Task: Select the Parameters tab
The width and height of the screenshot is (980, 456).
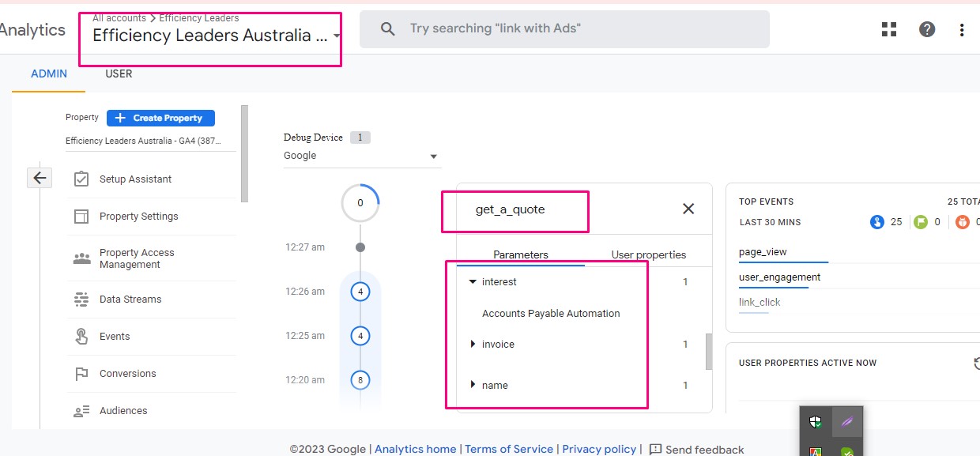Action: tap(521, 254)
